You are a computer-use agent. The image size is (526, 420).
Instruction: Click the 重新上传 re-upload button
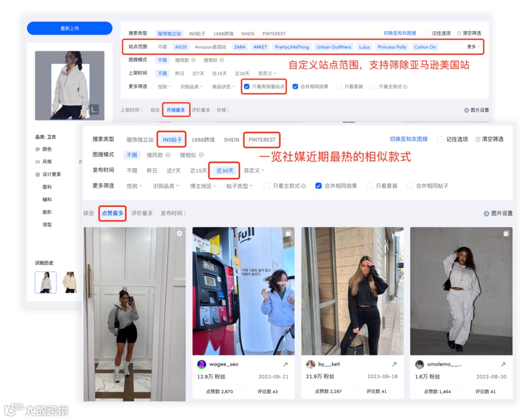click(70, 28)
